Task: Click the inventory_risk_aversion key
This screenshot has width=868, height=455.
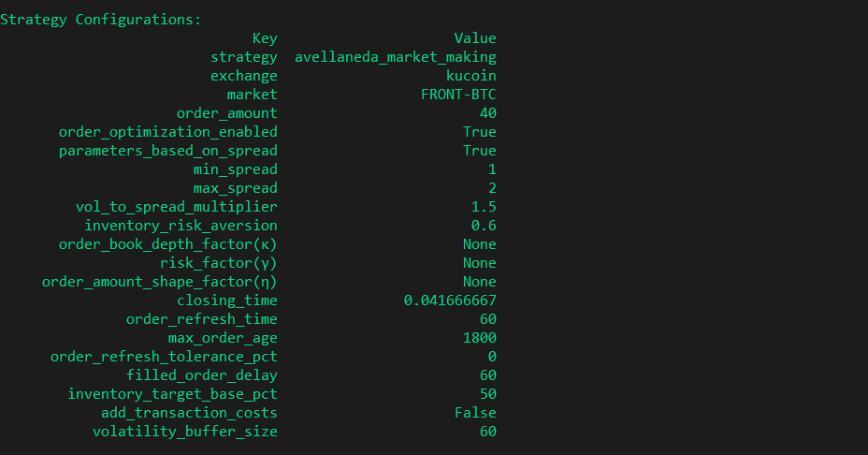Action: click(181, 226)
